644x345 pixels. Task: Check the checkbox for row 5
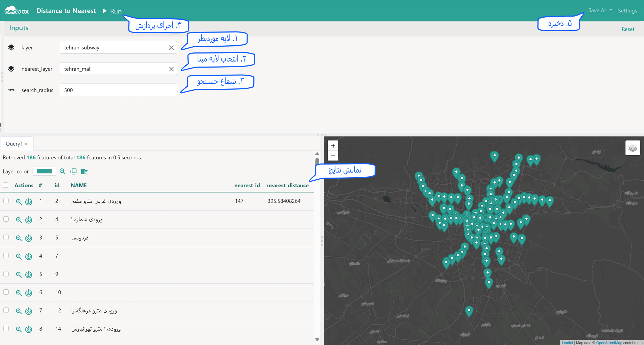(6, 274)
